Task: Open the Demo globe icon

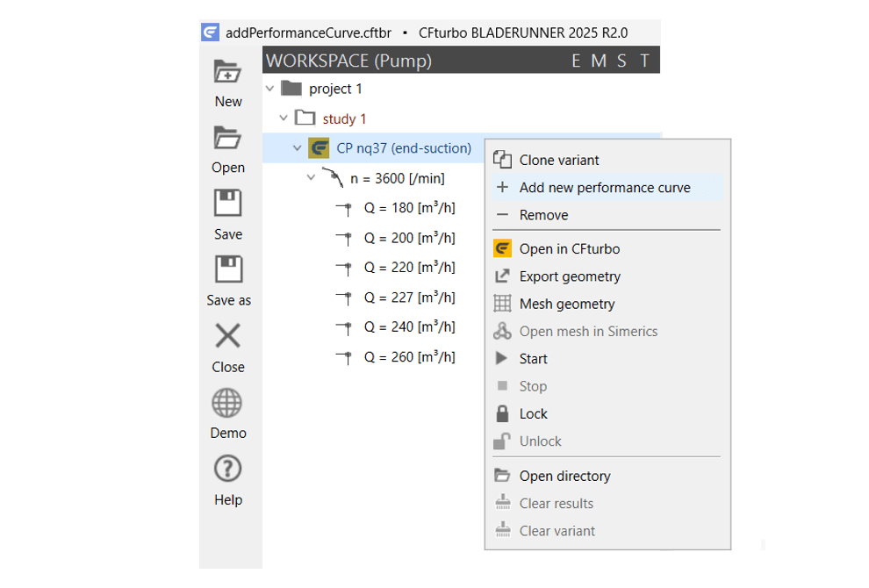Action: point(227,403)
